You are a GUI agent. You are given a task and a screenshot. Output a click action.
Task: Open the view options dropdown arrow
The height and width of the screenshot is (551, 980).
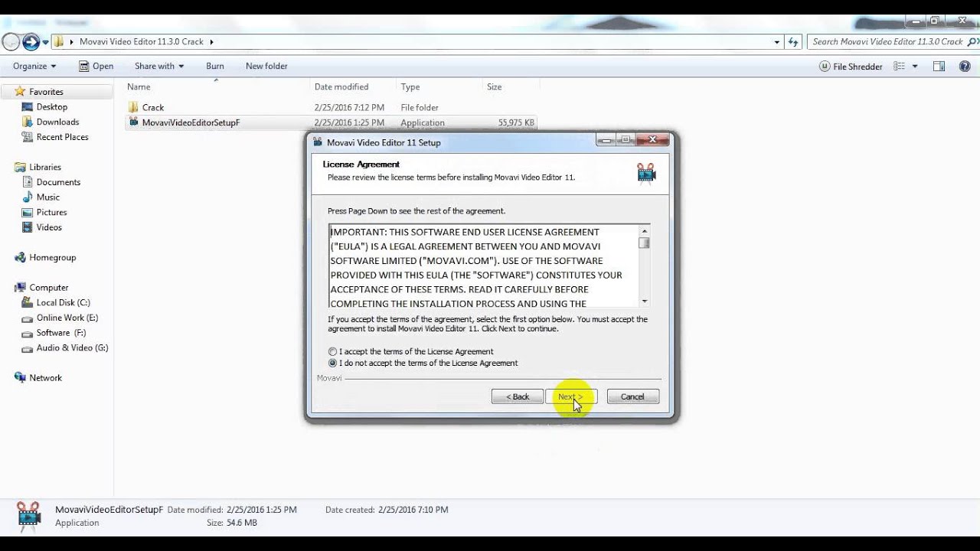click(915, 67)
